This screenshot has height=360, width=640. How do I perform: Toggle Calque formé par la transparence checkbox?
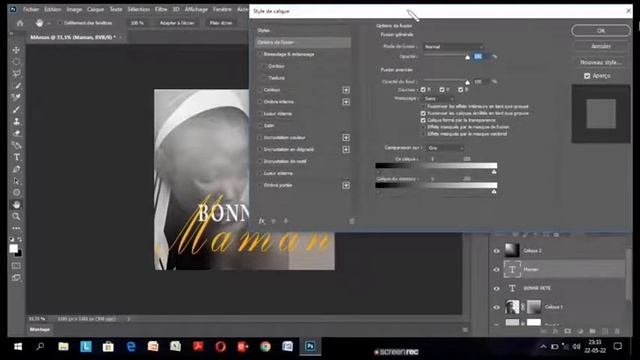(423, 120)
